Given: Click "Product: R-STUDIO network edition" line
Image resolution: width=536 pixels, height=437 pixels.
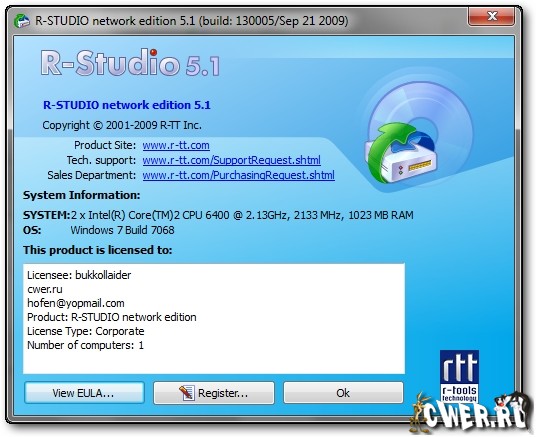Looking at the screenshot, I should pyautogui.click(x=112, y=317).
